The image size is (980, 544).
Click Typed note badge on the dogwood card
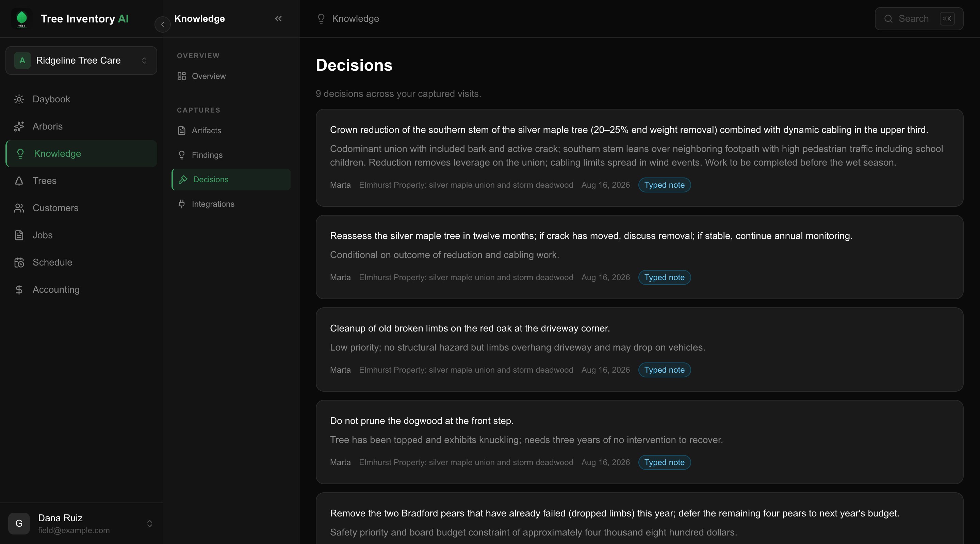pos(664,462)
